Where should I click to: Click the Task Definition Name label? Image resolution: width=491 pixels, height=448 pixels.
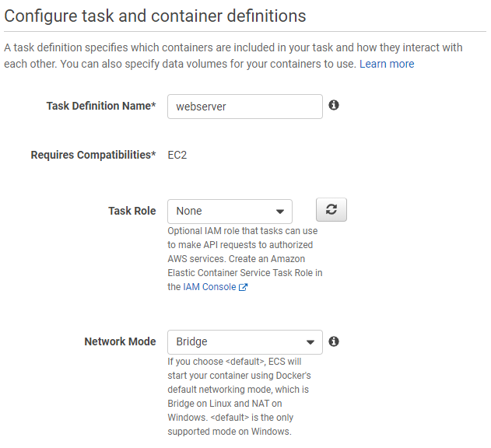[x=101, y=106]
